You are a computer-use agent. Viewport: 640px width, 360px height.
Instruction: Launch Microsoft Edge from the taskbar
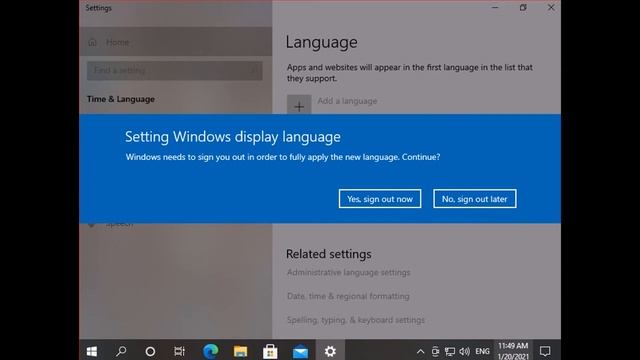pos(211,351)
